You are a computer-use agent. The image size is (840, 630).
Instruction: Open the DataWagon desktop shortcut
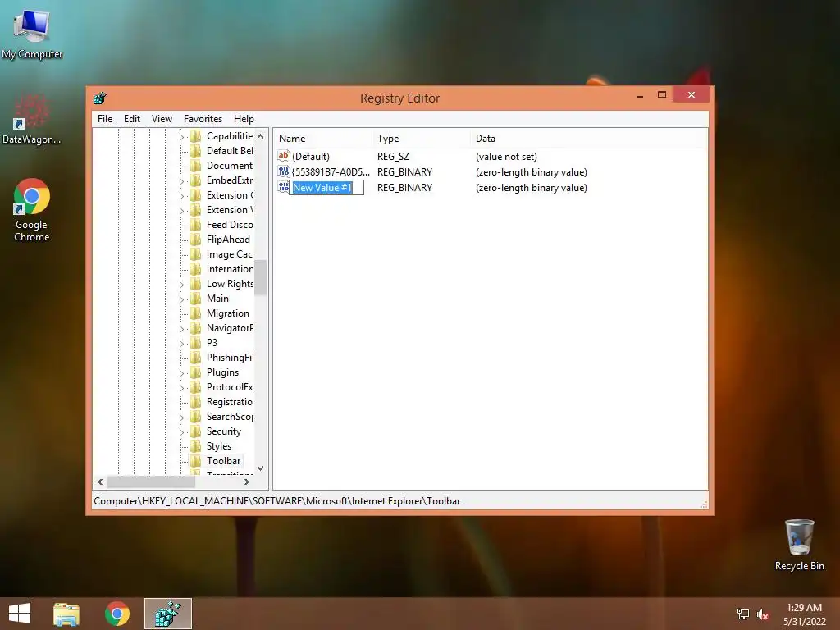click(32, 119)
